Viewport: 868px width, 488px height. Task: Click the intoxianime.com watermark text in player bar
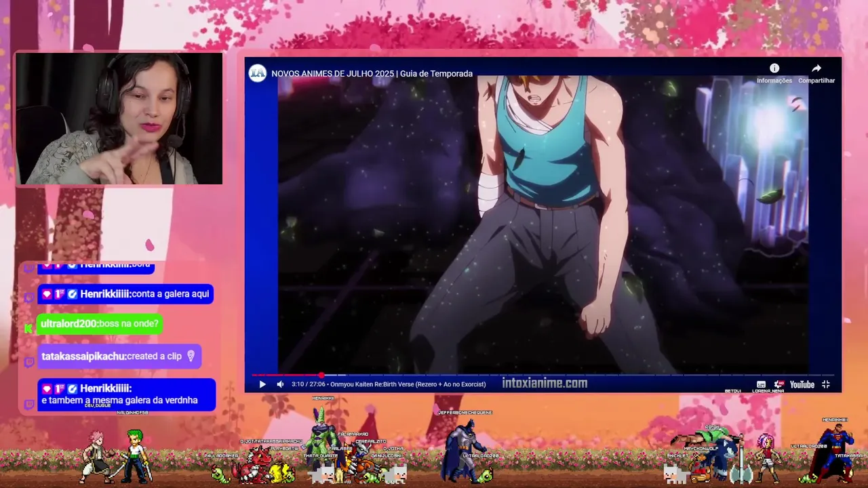tap(545, 383)
